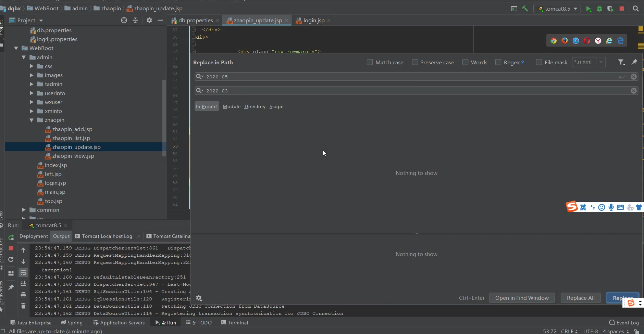Click the Debug bug icon
This screenshot has height=334, width=644.
(x=599, y=9)
